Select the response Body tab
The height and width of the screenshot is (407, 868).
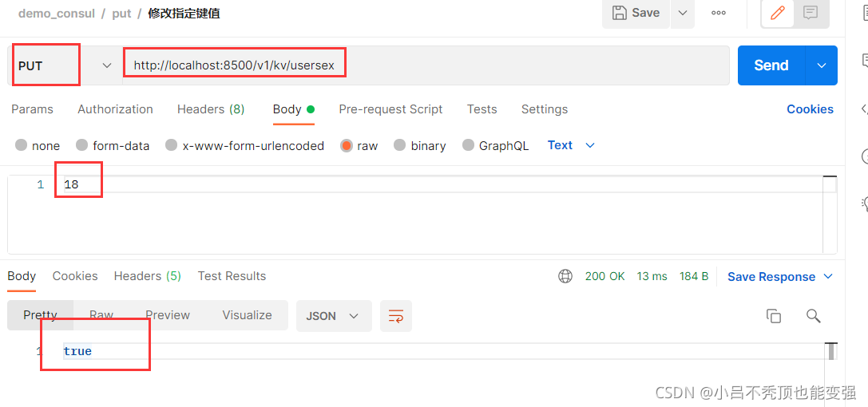[22, 276]
